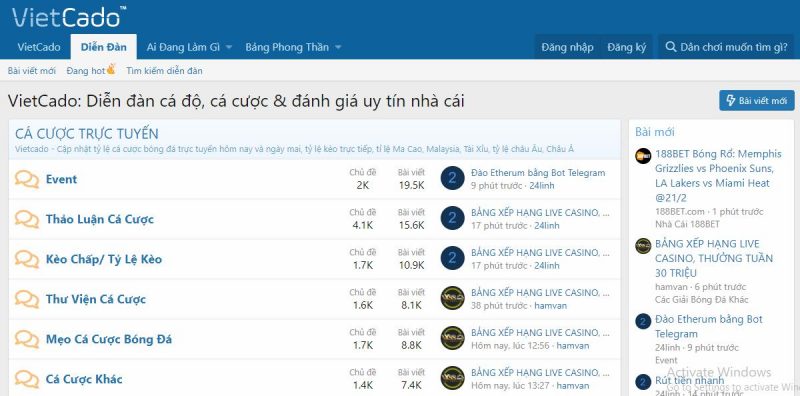
Task: Expand the Ai Đang Làm Gì dropdown arrow
Action: click(x=229, y=47)
